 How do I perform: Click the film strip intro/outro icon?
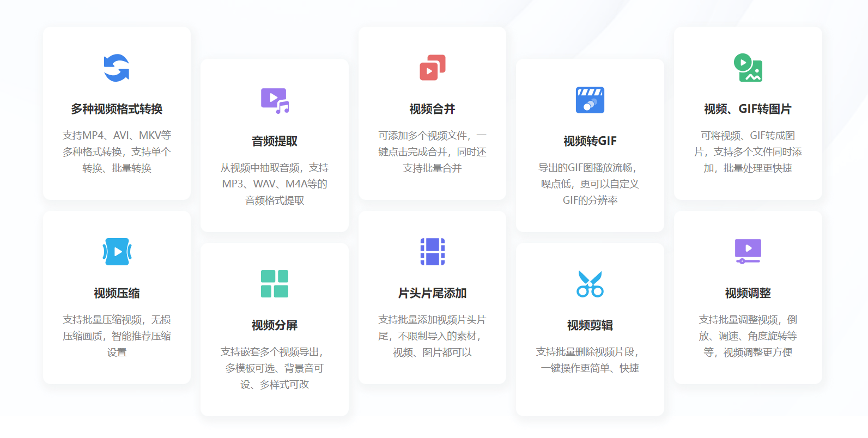[x=432, y=252]
